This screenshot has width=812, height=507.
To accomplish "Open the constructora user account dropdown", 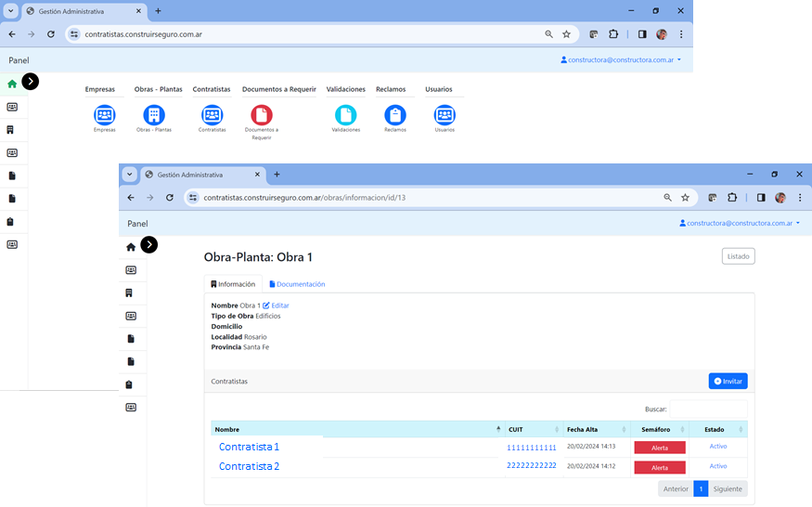I will pos(740,223).
